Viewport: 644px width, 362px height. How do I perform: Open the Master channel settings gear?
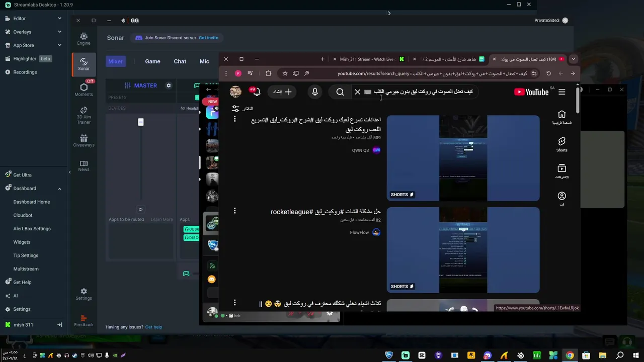click(169, 85)
